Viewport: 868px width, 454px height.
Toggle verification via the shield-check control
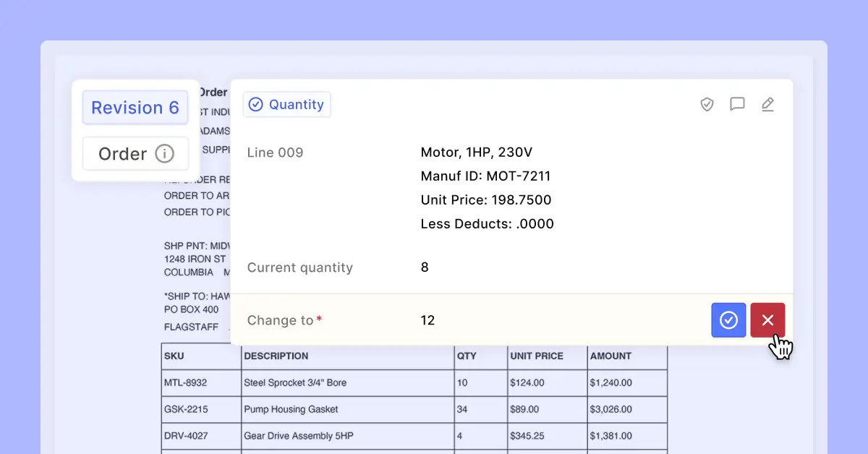coord(707,104)
